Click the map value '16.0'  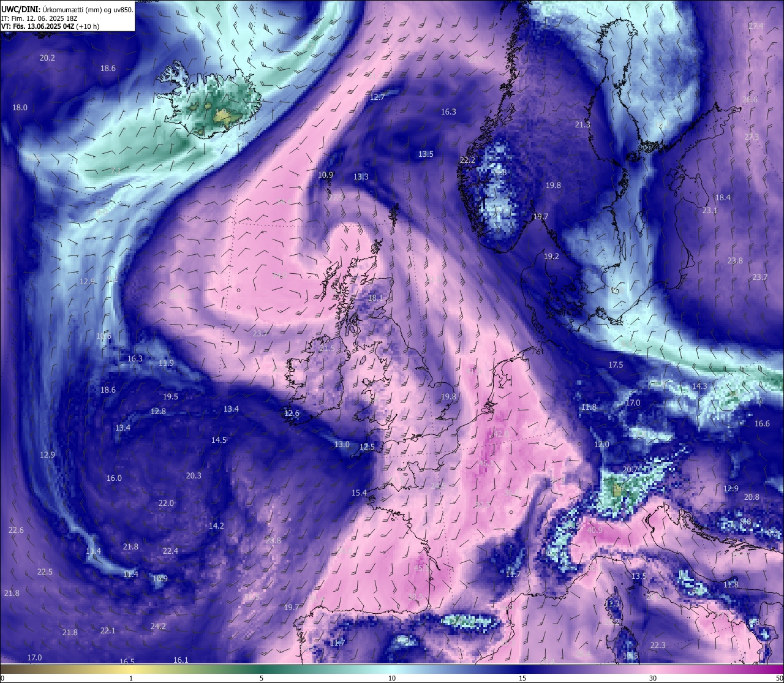pos(114,478)
